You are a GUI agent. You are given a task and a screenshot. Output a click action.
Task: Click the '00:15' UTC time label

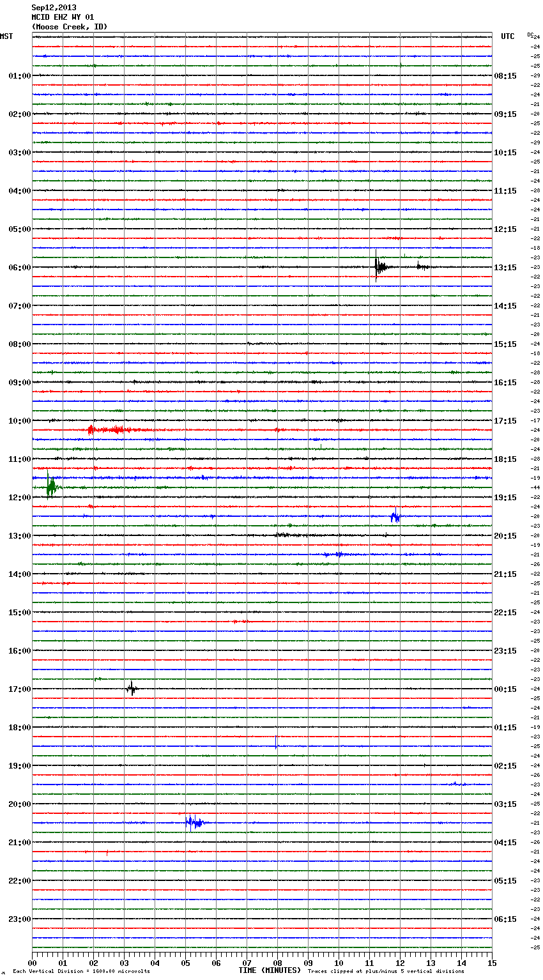[505, 689]
